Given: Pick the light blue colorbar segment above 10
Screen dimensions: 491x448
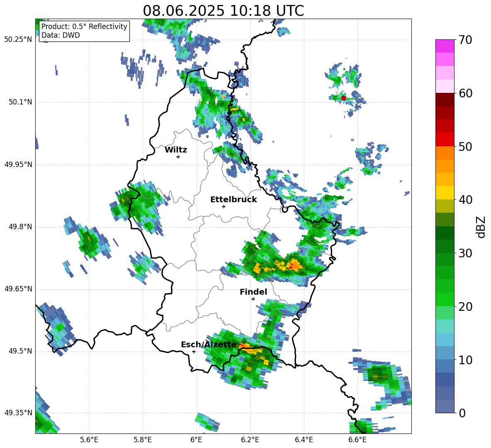Looking at the screenshot, I should tap(445, 353).
